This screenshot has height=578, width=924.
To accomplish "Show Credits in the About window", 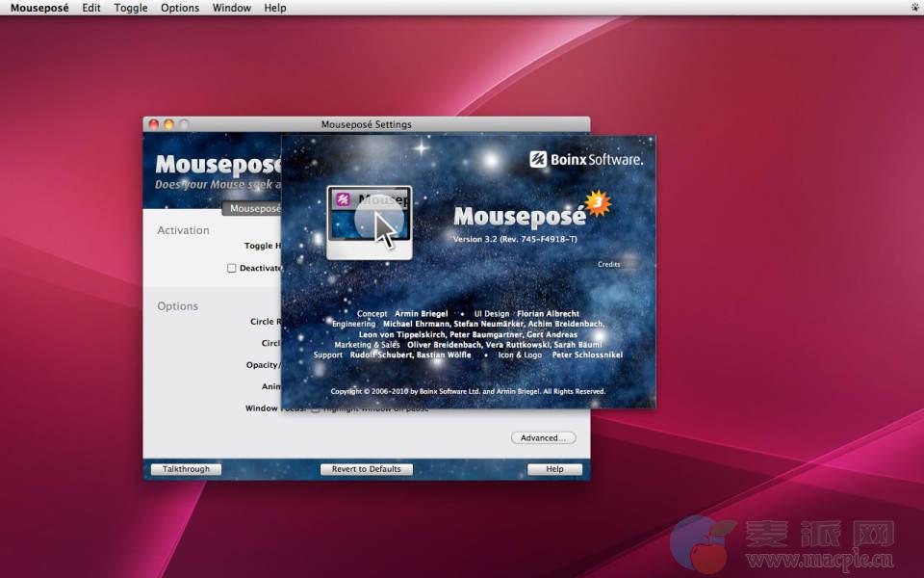I will coord(609,264).
